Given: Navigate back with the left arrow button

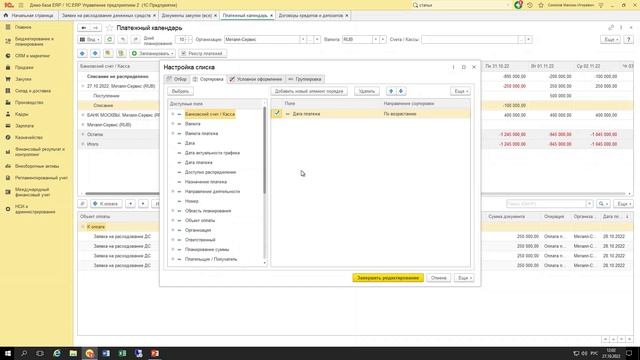Looking at the screenshot, I should (x=84, y=28).
